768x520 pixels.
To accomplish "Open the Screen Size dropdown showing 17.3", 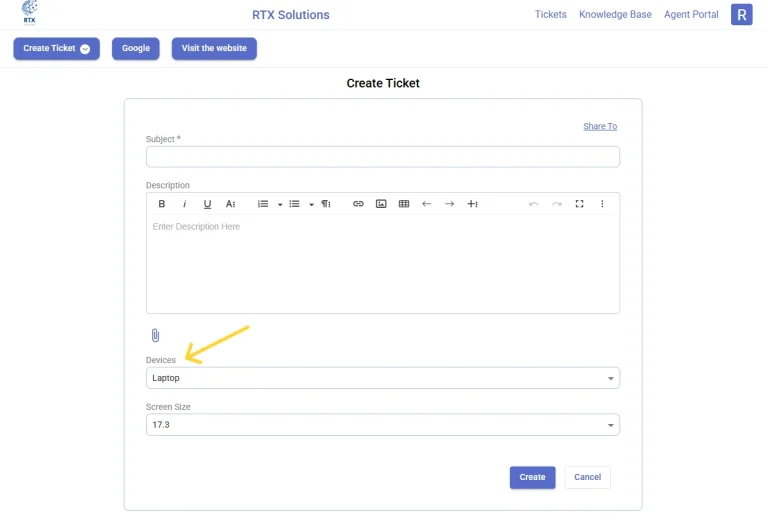I will pyautogui.click(x=383, y=425).
